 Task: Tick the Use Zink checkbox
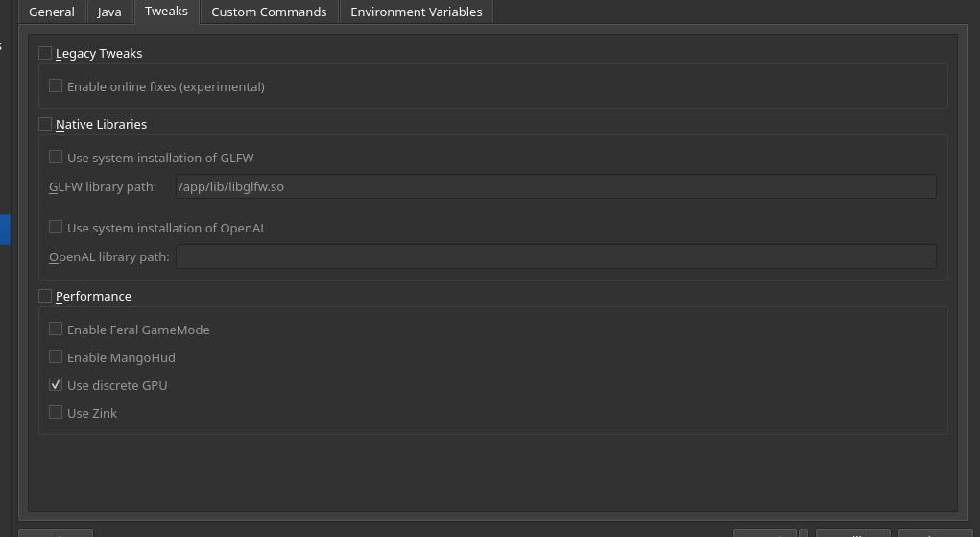[x=56, y=412]
